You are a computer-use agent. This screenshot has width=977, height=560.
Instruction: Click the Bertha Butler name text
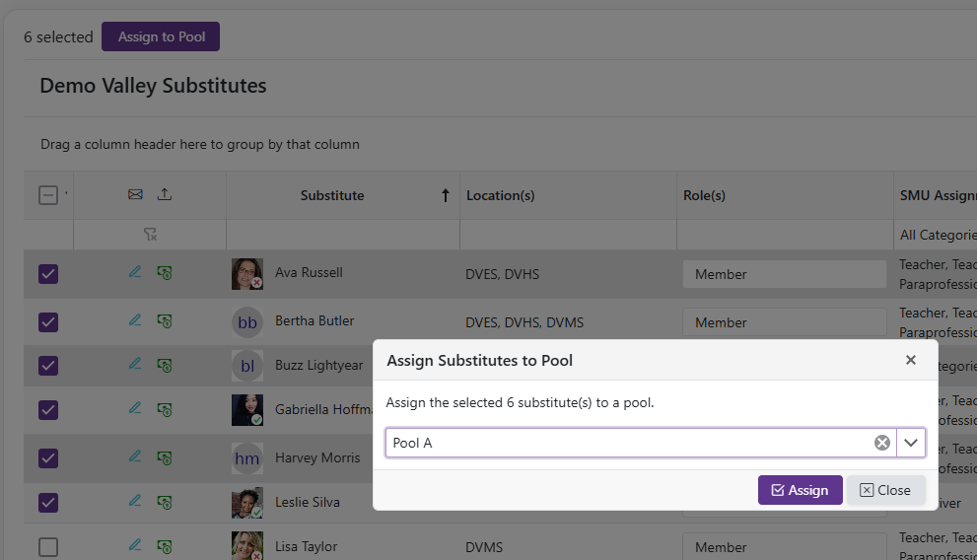click(x=314, y=320)
